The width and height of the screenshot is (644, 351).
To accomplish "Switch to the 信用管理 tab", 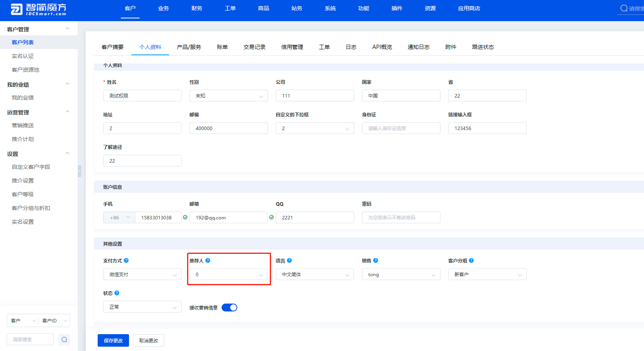I will [292, 47].
